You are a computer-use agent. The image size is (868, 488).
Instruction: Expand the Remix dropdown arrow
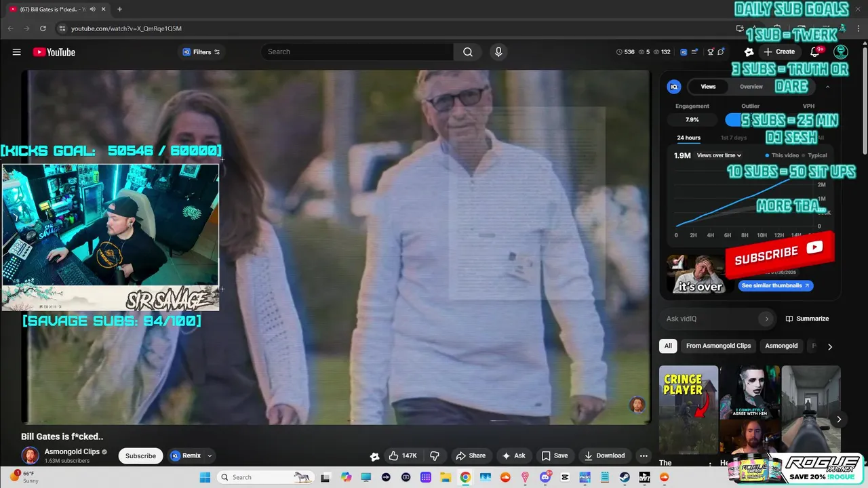click(x=210, y=456)
